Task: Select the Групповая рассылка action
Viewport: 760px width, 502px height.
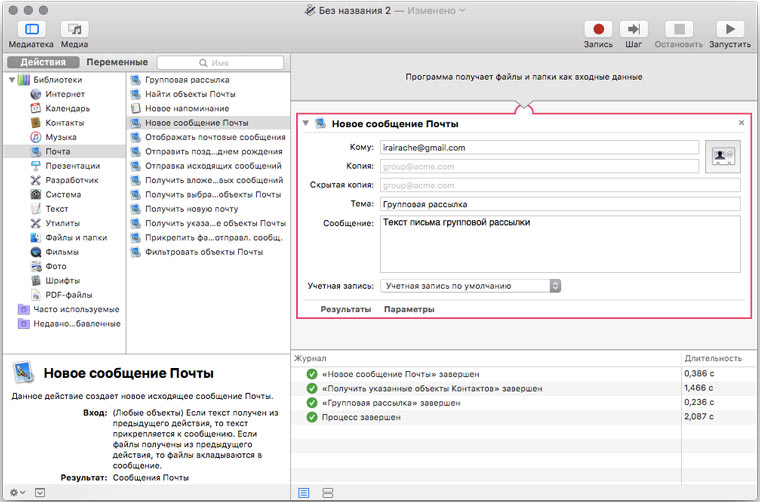Action: [x=187, y=80]
